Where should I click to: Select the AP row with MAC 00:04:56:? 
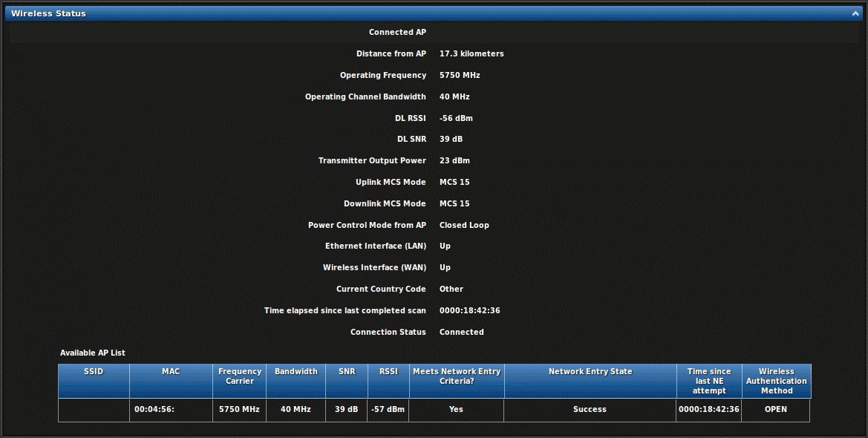[171, 409]
